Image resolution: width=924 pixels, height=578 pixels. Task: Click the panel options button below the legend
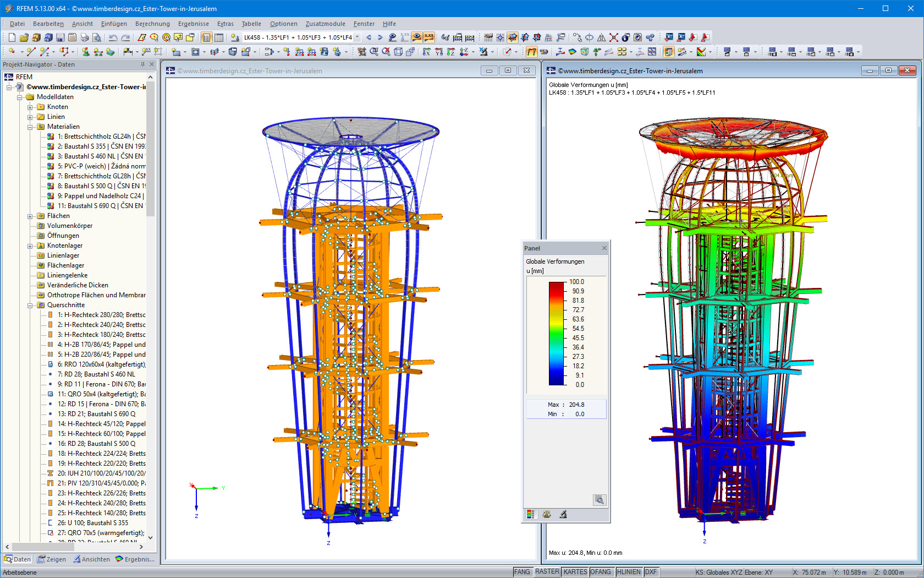pyautogui.click(x=599, y=500)
